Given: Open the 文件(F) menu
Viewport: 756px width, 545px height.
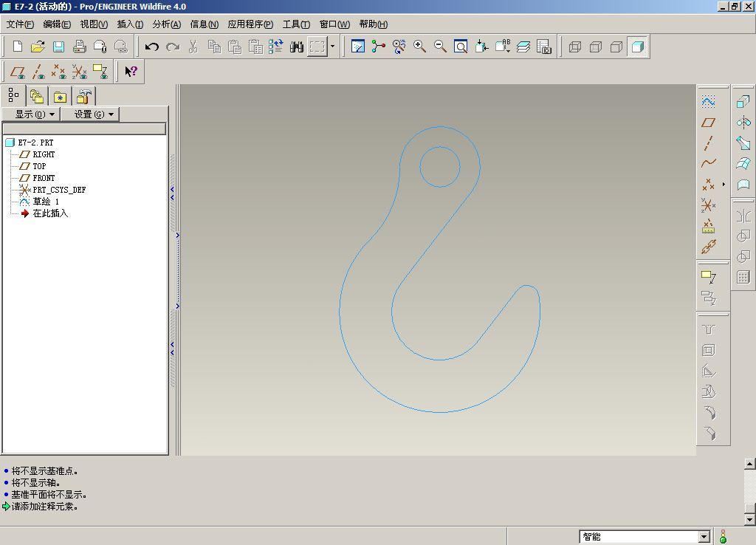Looking at the screenshot, I should (x=20, y=24).
